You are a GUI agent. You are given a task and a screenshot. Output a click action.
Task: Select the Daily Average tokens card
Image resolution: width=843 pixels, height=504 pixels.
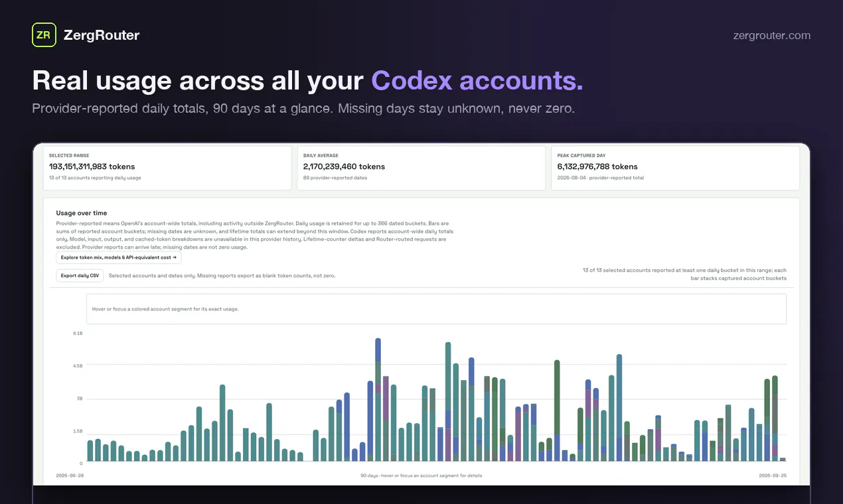[x=421, y=168]
